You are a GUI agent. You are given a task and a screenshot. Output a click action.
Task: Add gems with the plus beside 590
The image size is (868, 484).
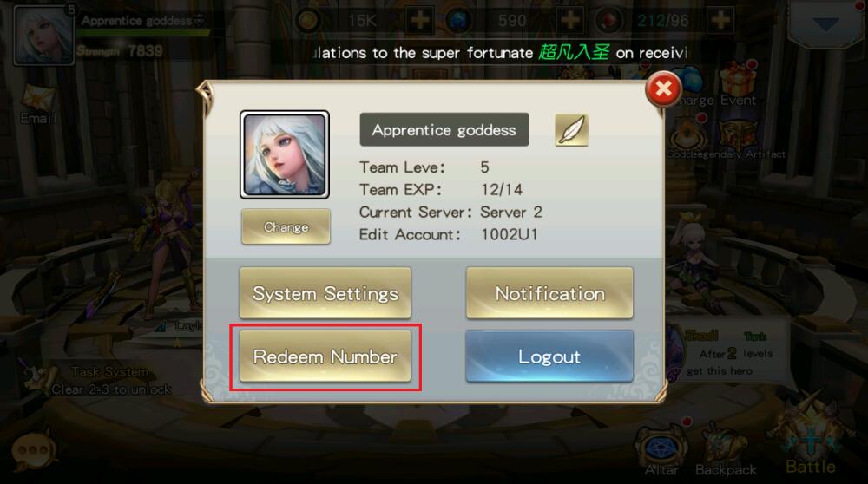click(x=570, y=21)
